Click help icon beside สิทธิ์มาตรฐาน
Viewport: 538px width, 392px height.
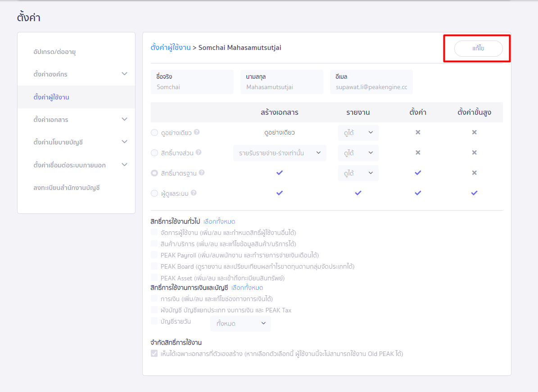tap(202, 172)
